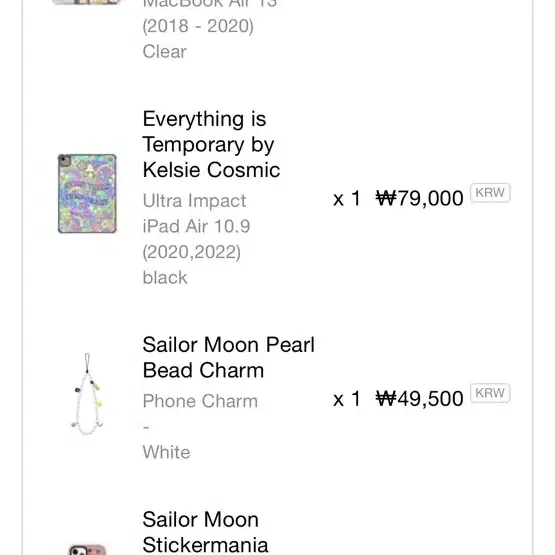Click the Phone Charm type label

click(200, 401)
